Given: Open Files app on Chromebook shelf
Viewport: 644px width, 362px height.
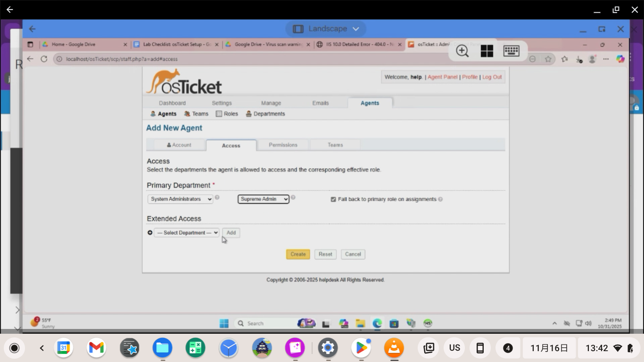Looking at the screenshot, I should [x=162, y=348].
